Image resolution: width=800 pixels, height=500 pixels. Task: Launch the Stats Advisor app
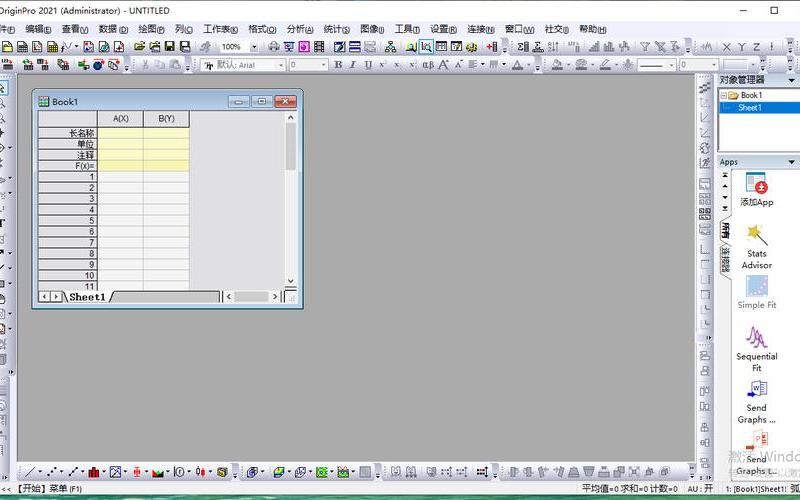[756, 247]
